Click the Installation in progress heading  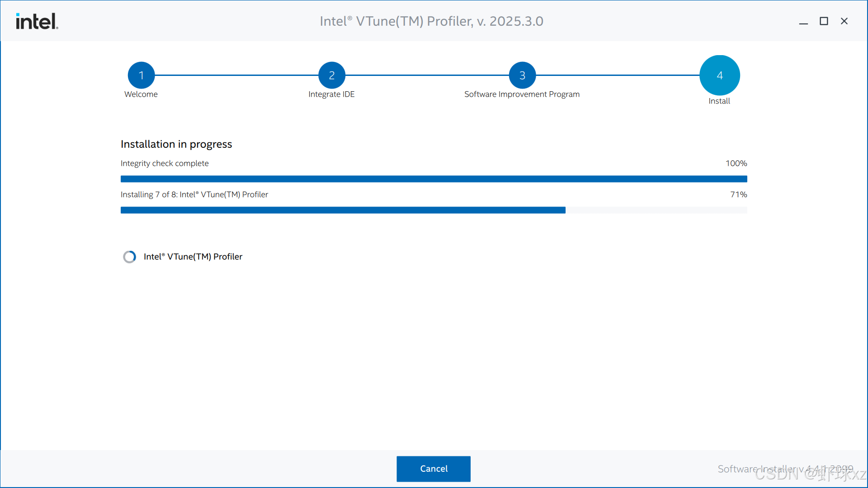pos(176,144)
